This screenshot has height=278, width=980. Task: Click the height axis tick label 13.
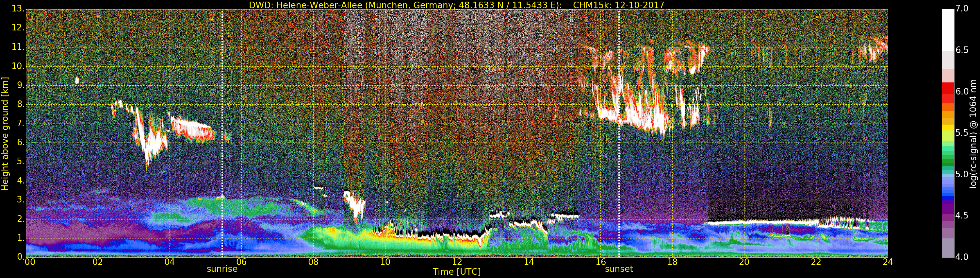click(x=18, y=9)
